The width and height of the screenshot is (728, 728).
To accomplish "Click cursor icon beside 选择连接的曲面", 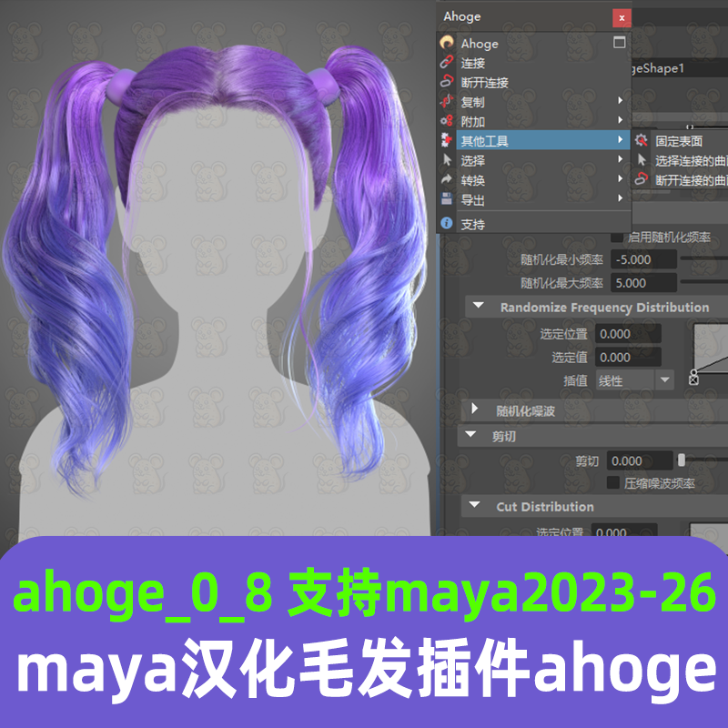I will 642,160.
